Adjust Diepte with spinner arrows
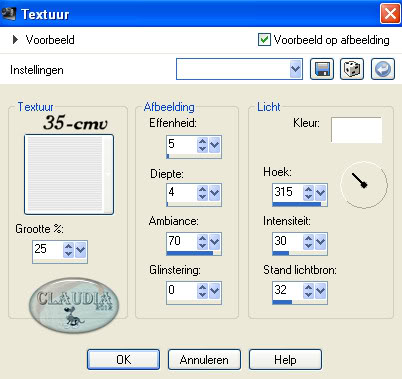 (202, 193)
